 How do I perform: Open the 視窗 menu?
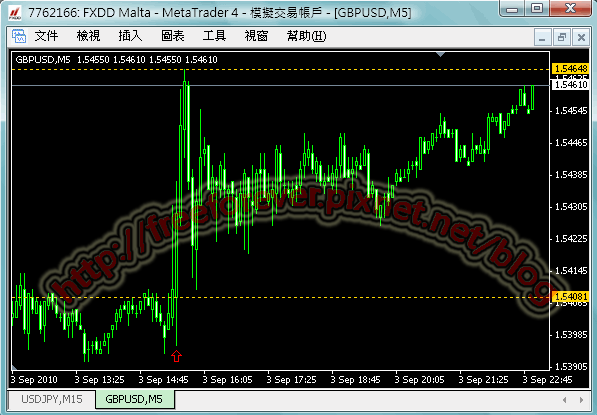256,36
